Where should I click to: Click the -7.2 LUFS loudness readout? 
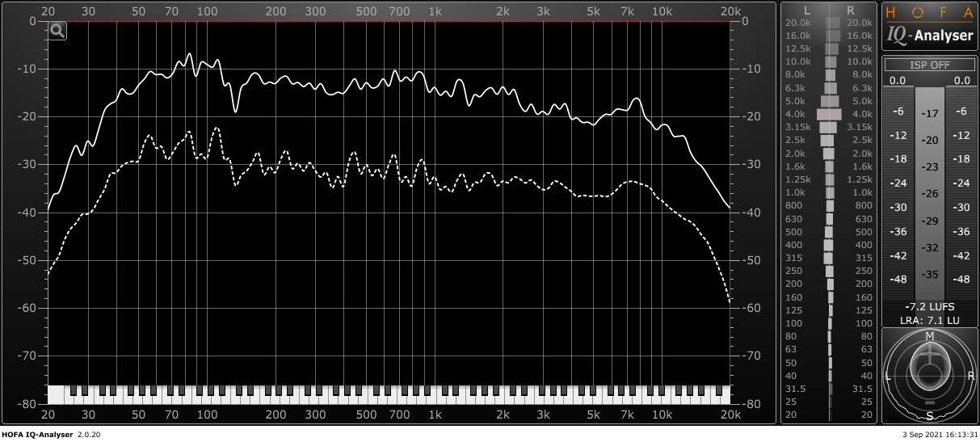pos(930,308)
